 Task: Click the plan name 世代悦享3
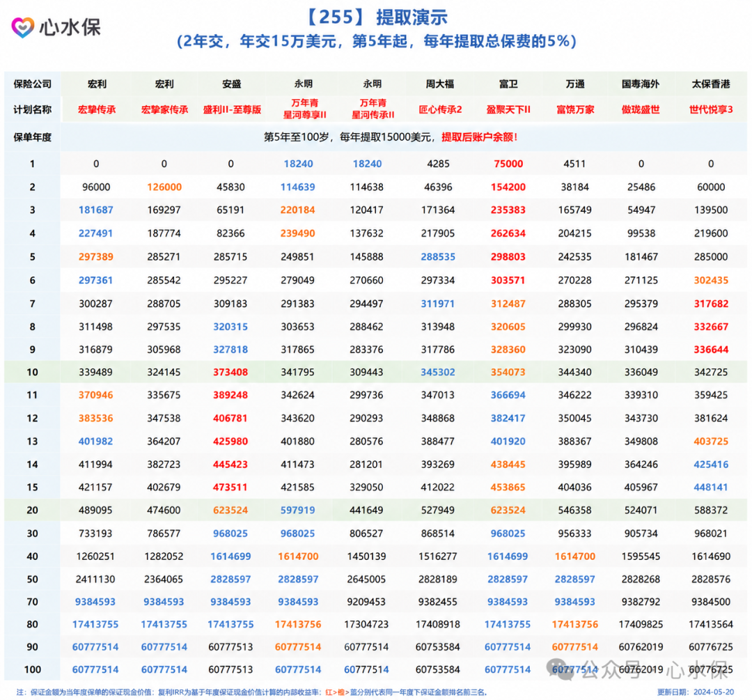(x=711, y=109)
